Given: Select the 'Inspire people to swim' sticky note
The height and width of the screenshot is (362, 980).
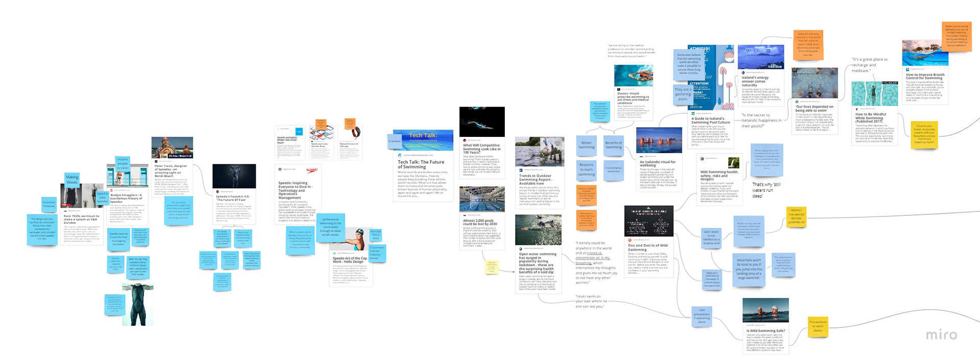Looking at the screenshot, I should [x=122, y=163].
